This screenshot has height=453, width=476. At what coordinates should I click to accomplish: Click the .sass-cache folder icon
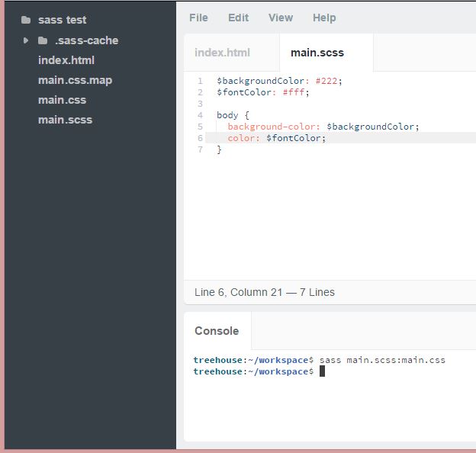pyautogui.click(x=43, y=40)
